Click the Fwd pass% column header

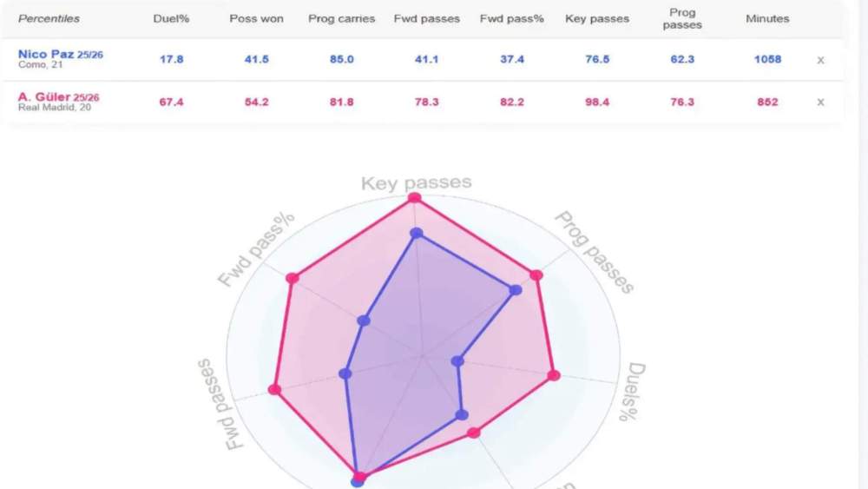(x=511, y=18)
